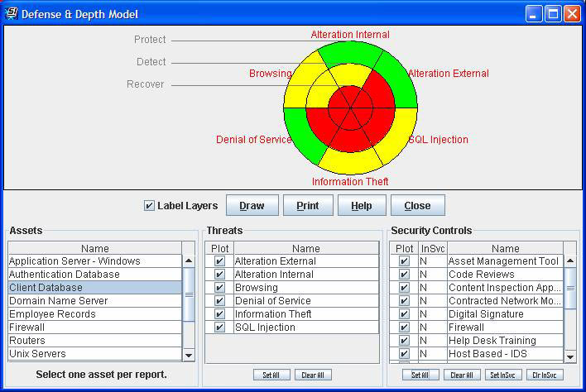586x392 pixels.
Task: Click InSvc value for Code Reviews
Action: 433,275
